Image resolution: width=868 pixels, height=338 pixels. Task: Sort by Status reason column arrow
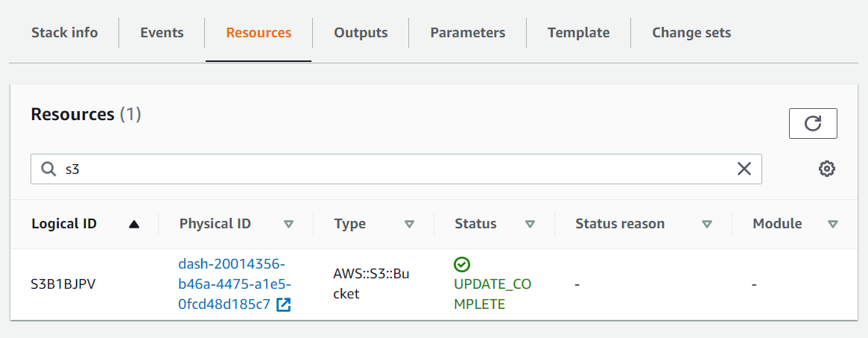tap(707, 224)
